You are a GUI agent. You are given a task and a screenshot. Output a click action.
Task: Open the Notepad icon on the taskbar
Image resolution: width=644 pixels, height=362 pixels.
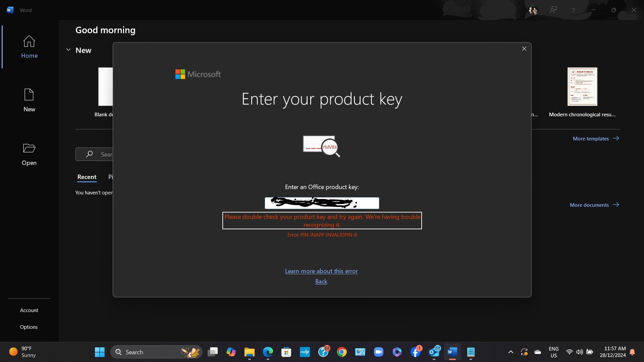click(x=471, y=352)
